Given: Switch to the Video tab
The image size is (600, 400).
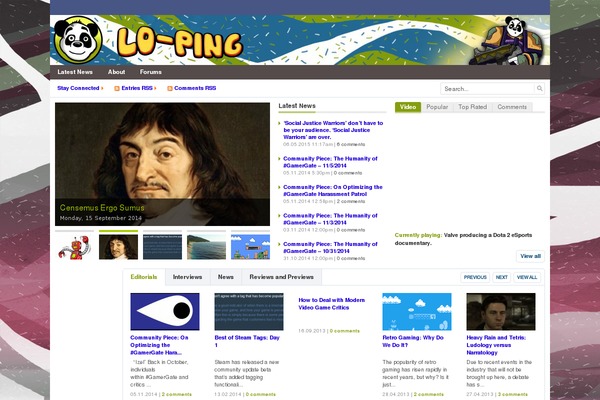Looking at the screenshot, I should (408, 107).
